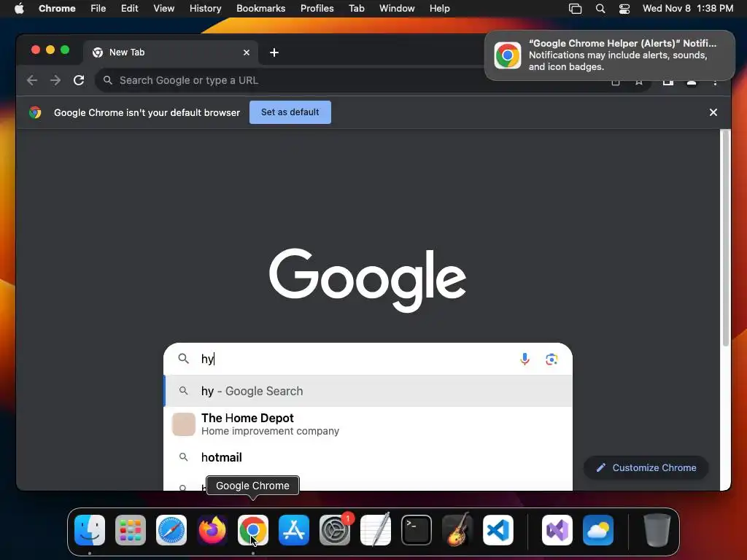The image size is (747, 560).
Task: Open System Settings with badge in Dock
Action: pyautogui.click(x=335, y=530)
